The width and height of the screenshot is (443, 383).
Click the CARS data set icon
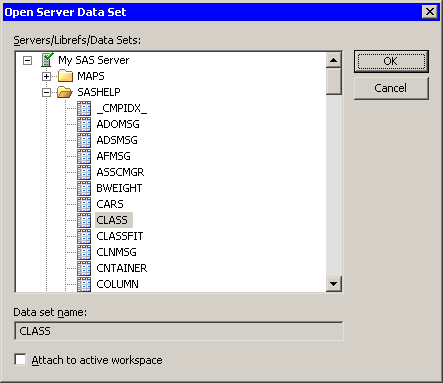pos(84,204)
